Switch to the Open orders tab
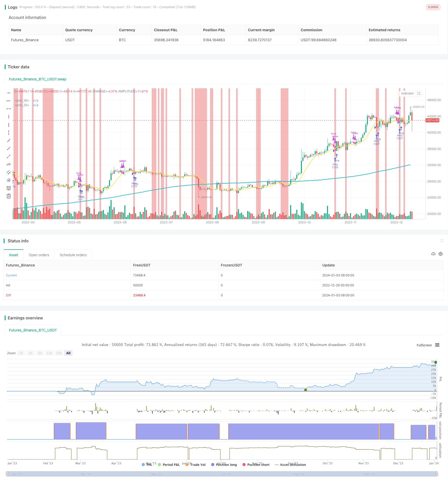This screenshot has width=448, height=484. pos(39,255)
